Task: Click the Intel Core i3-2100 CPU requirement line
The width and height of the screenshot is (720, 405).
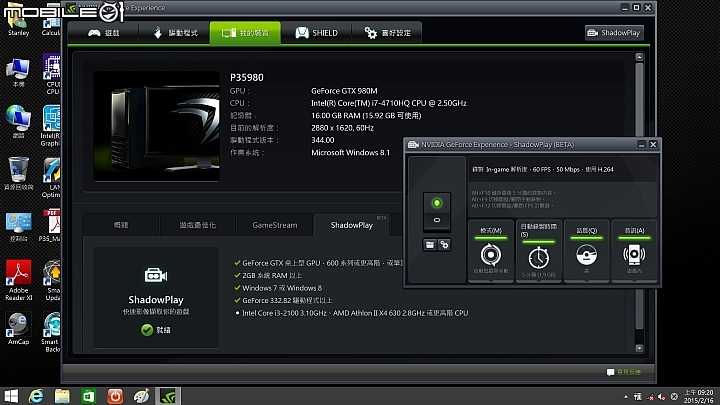Action: (352, 313)
